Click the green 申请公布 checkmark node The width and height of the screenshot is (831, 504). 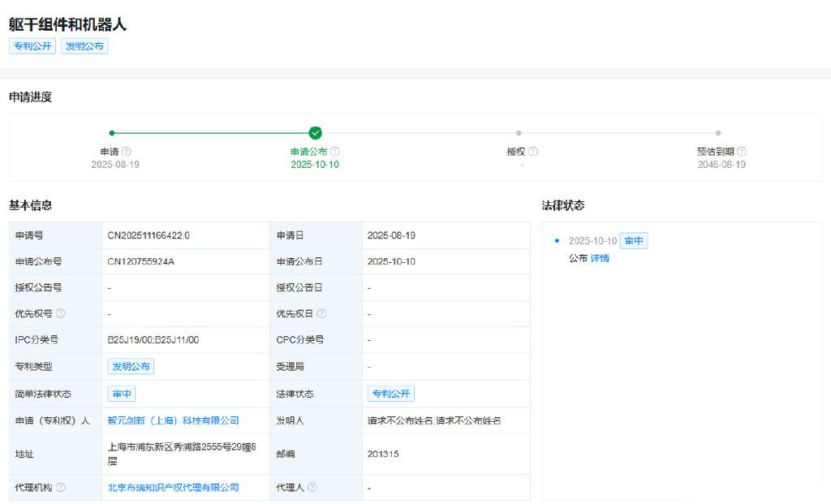315,133
